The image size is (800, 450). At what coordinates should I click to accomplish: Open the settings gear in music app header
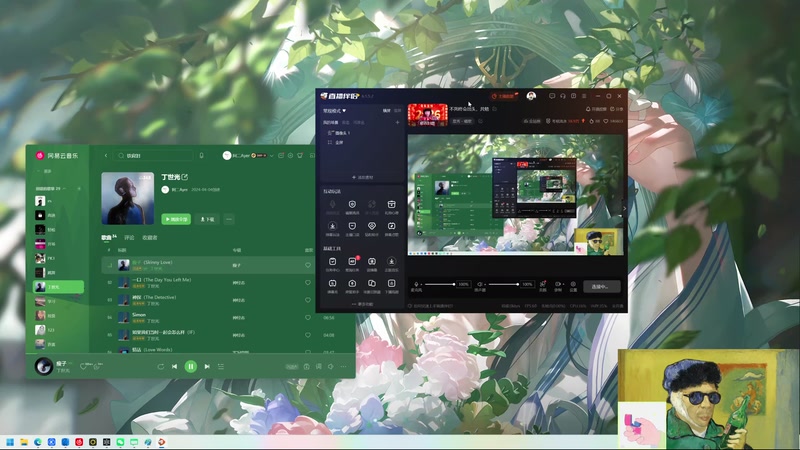pos(290,156)
